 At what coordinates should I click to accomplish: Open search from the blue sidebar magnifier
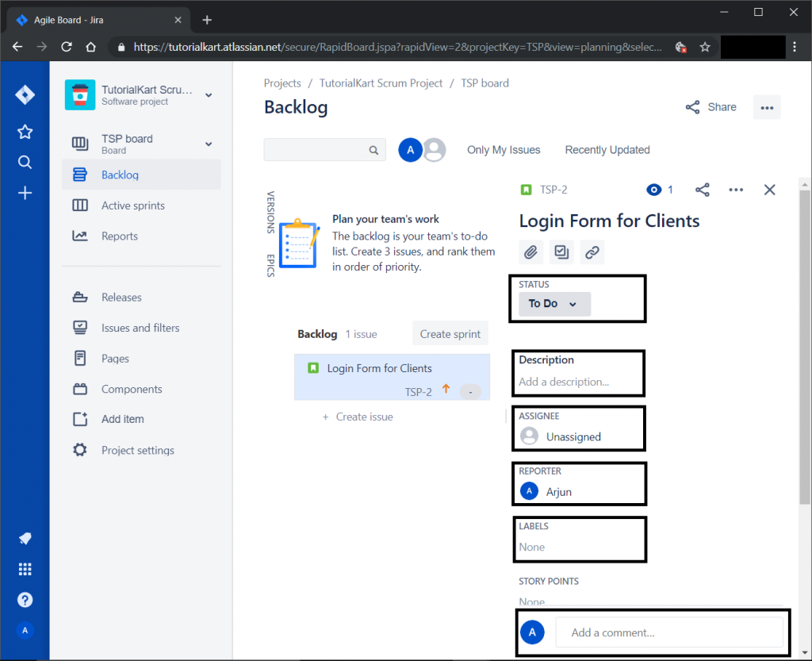25,162
